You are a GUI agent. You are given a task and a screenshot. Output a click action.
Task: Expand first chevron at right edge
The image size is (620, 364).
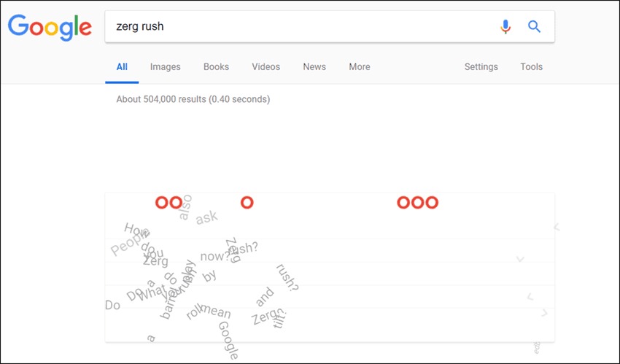[x=557, y=227]
